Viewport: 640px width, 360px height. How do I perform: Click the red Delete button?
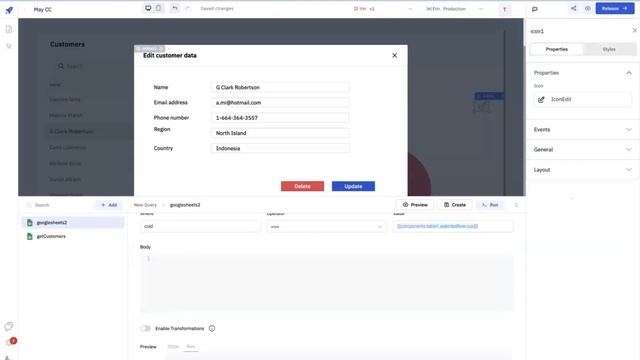(x=302, y=186)
